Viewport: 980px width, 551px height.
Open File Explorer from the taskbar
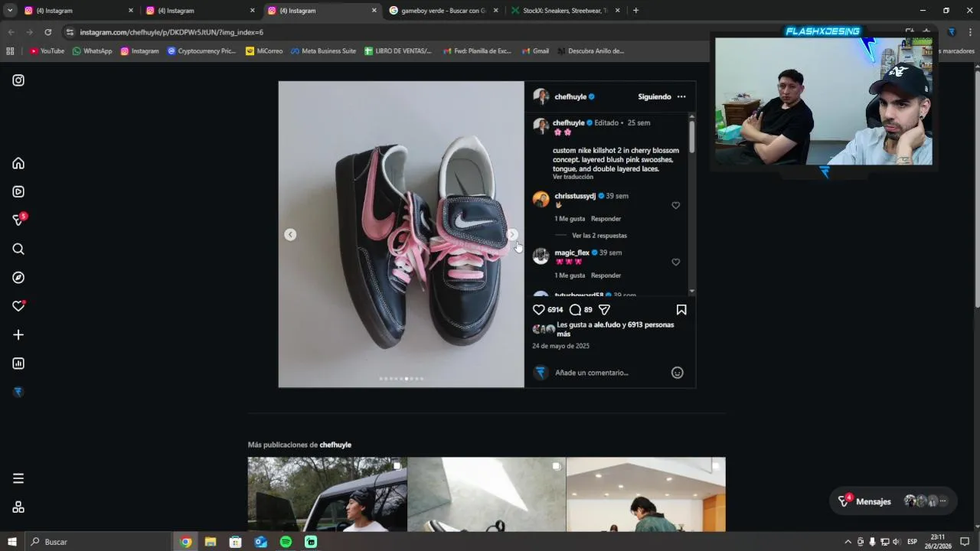click(x=211, y=542)
